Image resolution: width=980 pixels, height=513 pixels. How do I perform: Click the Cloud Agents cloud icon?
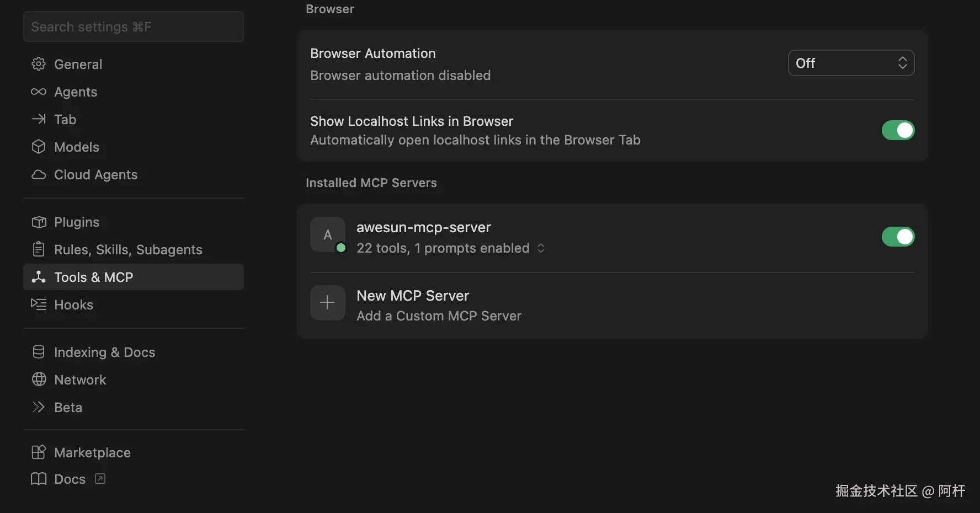click(39, 174)
